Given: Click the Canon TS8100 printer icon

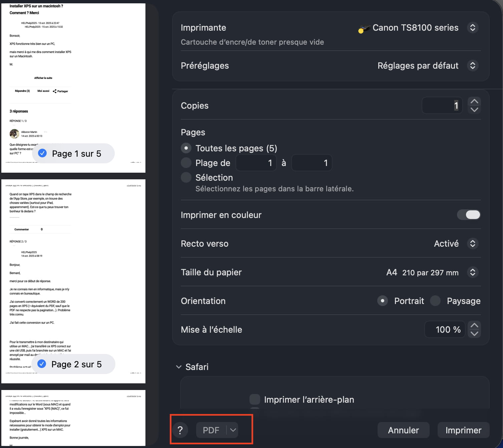Looking at the screenshot, I should (x=364, y=29).
